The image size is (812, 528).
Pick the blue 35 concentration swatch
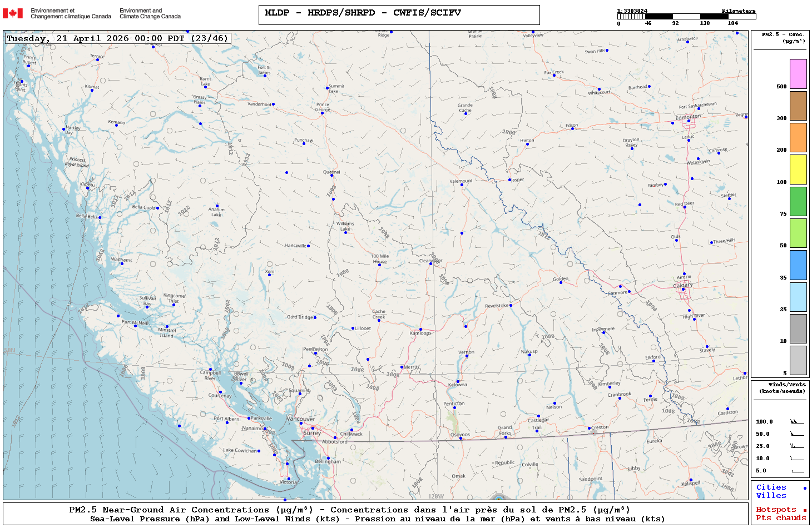(x=798, y=265)
